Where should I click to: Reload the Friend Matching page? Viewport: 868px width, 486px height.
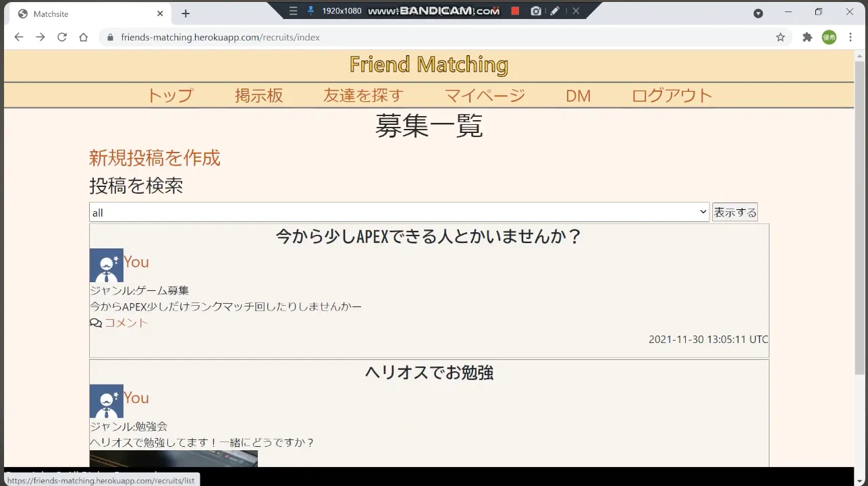61,37
